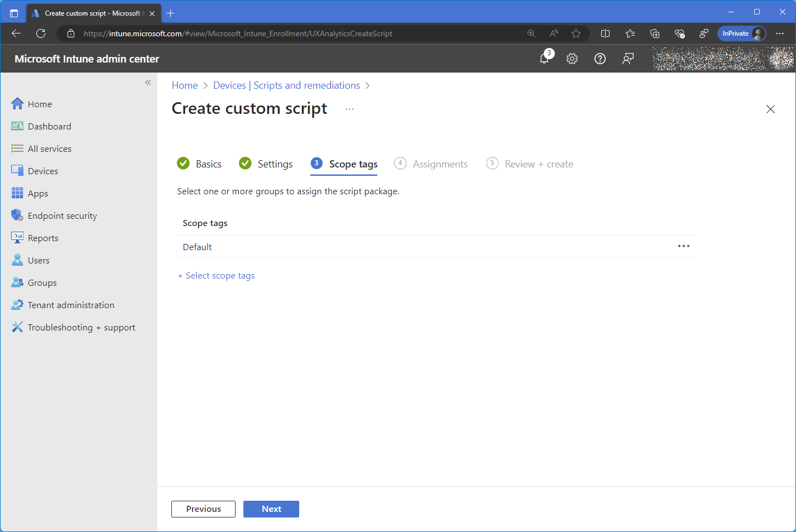Image resolution: width=796 pixels, height=532 pixels.
Task: Click the Help and support question mark icon
Action: (600, 59)
